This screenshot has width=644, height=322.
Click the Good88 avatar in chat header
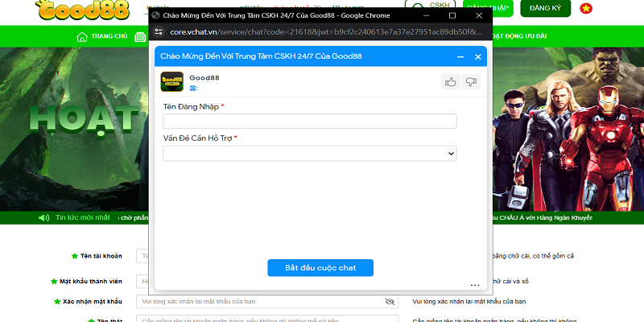click(x=171, y=81)
